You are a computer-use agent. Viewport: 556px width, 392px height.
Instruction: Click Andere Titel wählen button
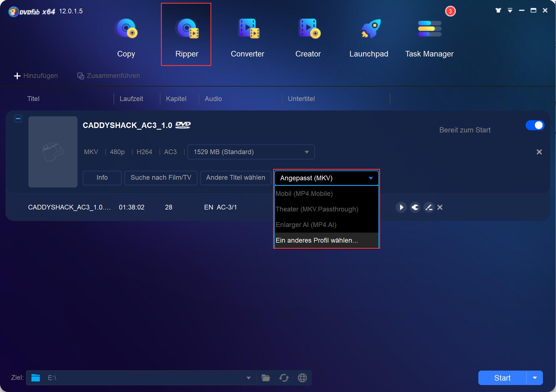(236, 178)
